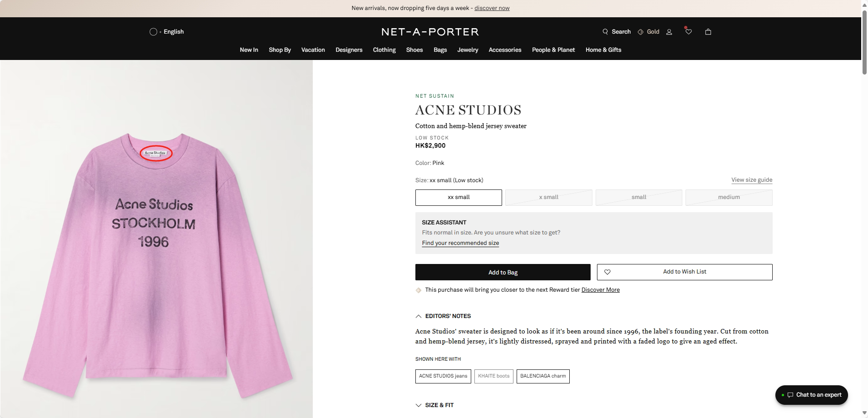The image size is (868, 418).
Task: Click the globe language icon
Action: tap(153, 32)
